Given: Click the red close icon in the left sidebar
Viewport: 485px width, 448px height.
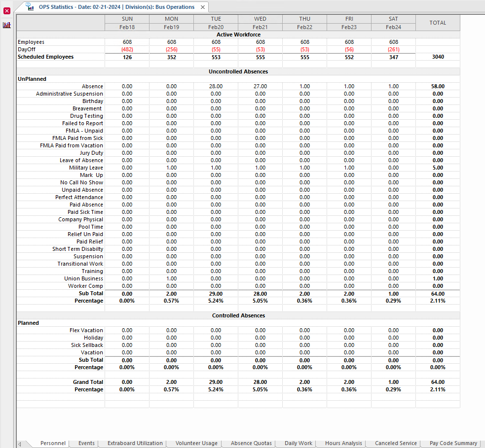Looking at the screenshot, I should (6, 10).
